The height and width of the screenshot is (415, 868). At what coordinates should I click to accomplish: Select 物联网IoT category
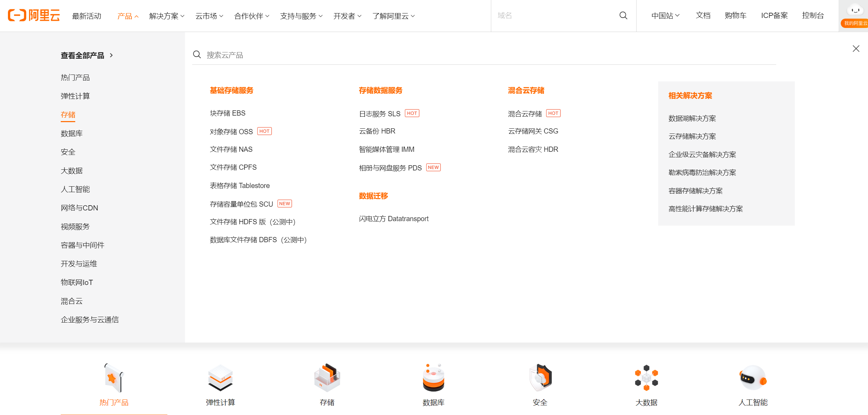pos(77,283)
